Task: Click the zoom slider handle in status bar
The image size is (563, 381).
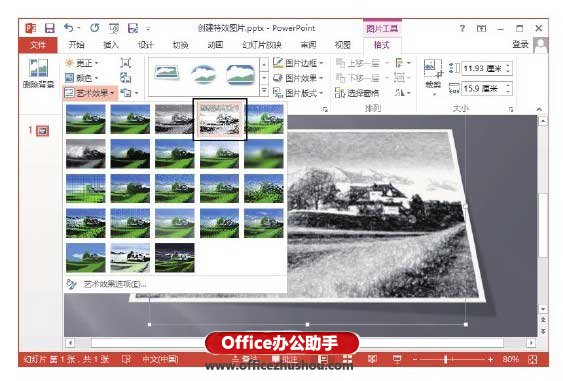Action: (x=446, y=359)
